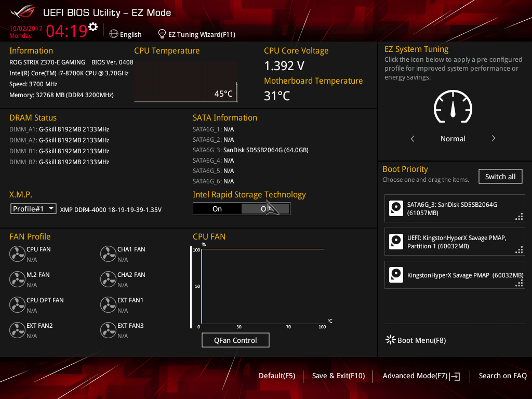532x399 pixels.
Task: Click the 10/02/2017 date
Action: point(26,29)
